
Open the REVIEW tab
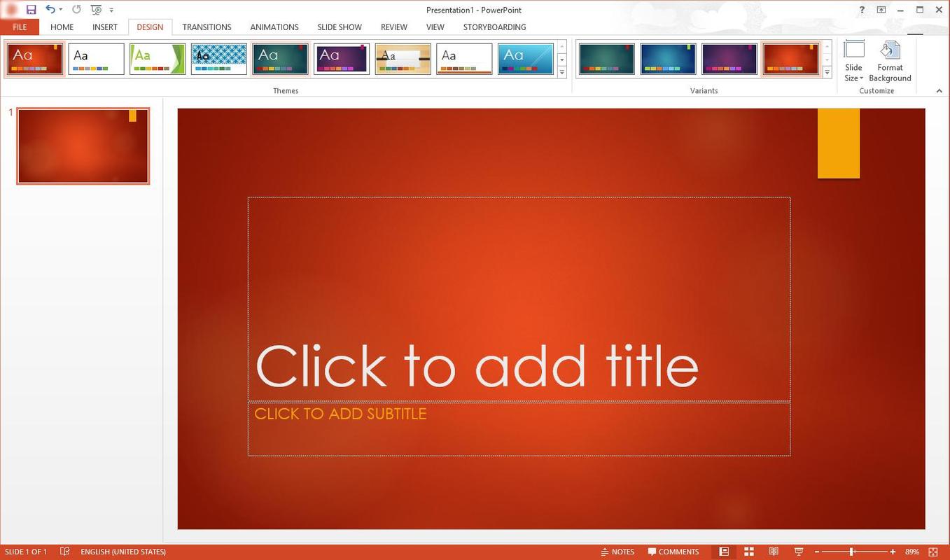click(394, 27)
